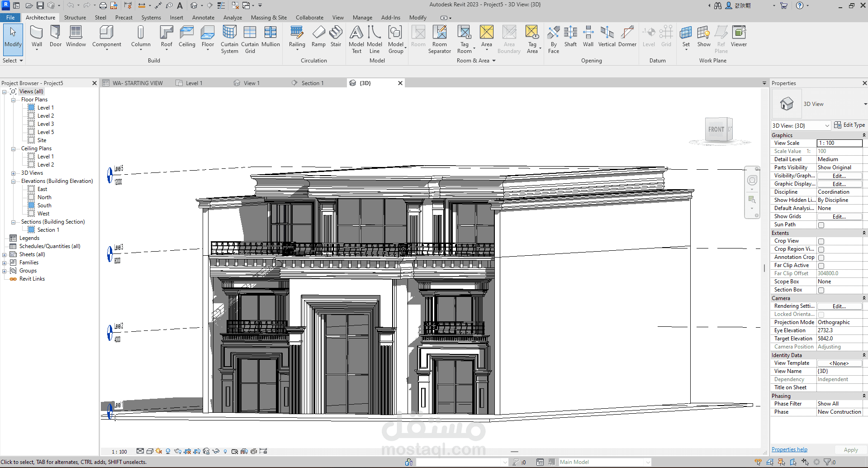This screenshot has width=868, height=468.
Task: Select the Shaft opening tool
Action: (x=570, y=36)
